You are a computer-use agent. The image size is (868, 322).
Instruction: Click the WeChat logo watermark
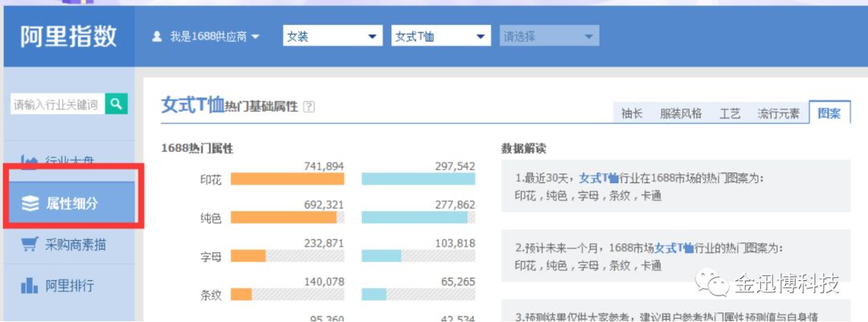(712, 283)
